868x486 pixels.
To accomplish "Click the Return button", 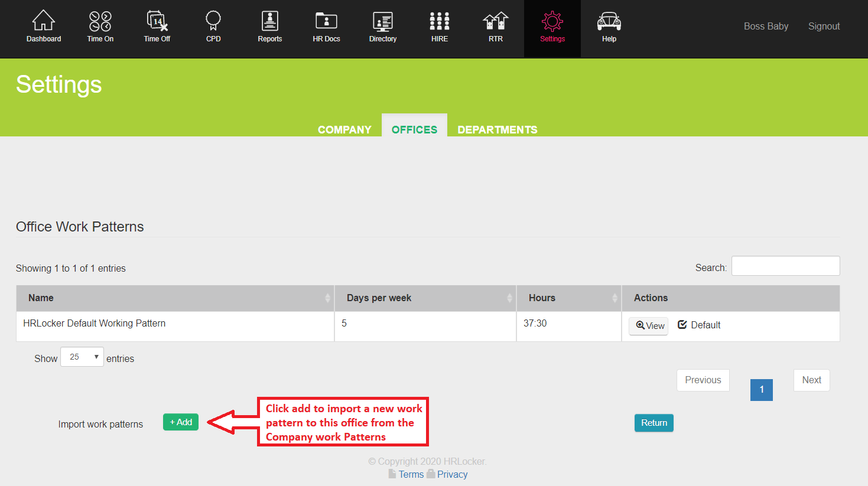I will (654, 423).
